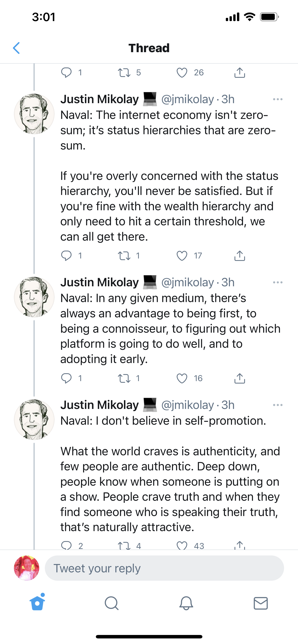Open the Messages envelope tab
This screenshot has height=644, width=298.
click(260, 603)
